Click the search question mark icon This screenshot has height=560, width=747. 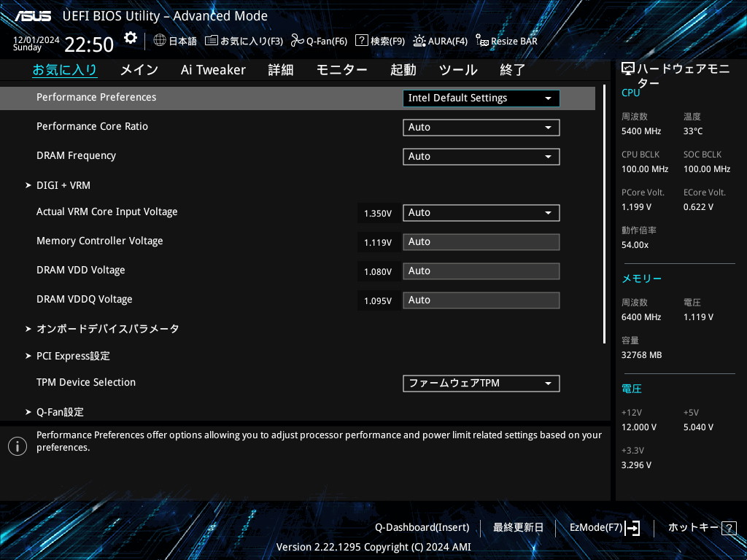pos(362,41)
